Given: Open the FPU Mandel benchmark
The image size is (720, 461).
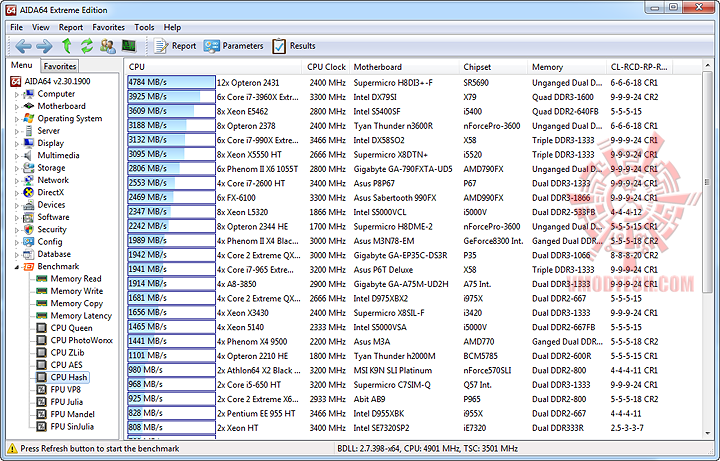Looking at the screenshot, I should click(73, 414).
